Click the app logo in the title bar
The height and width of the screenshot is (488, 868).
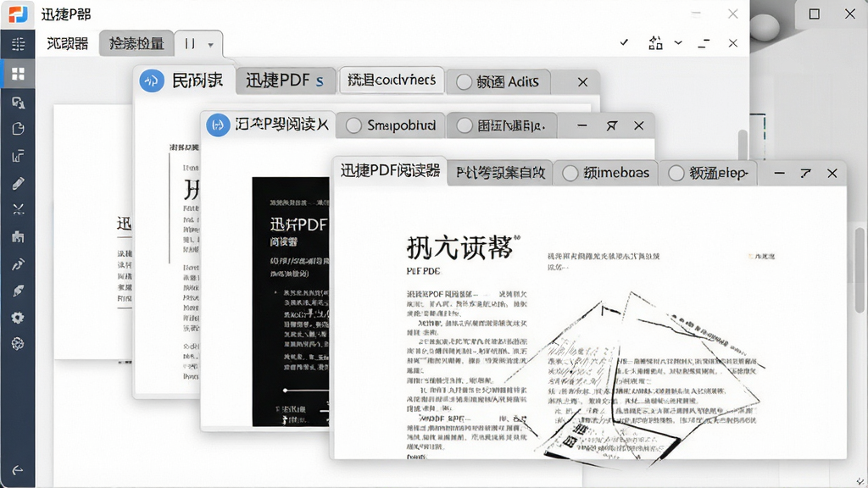(x=18, y=14)
